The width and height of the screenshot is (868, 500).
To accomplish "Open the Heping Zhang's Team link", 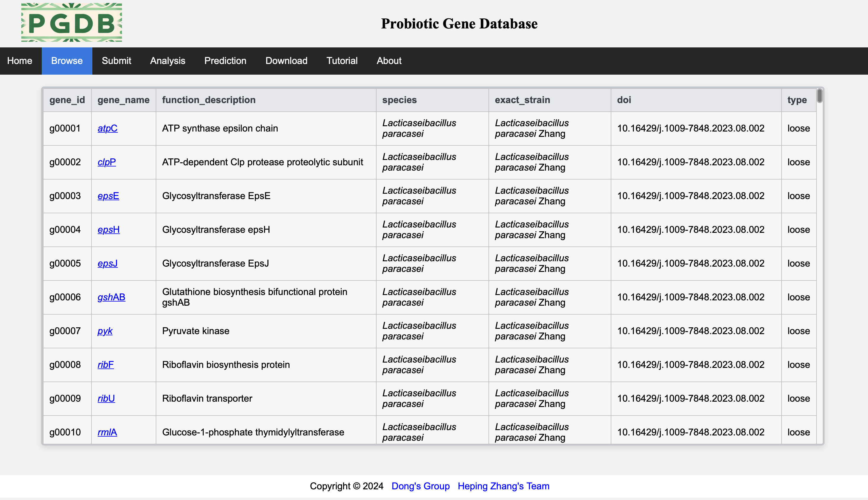I will pyautogui.click(x=504, y=486).
